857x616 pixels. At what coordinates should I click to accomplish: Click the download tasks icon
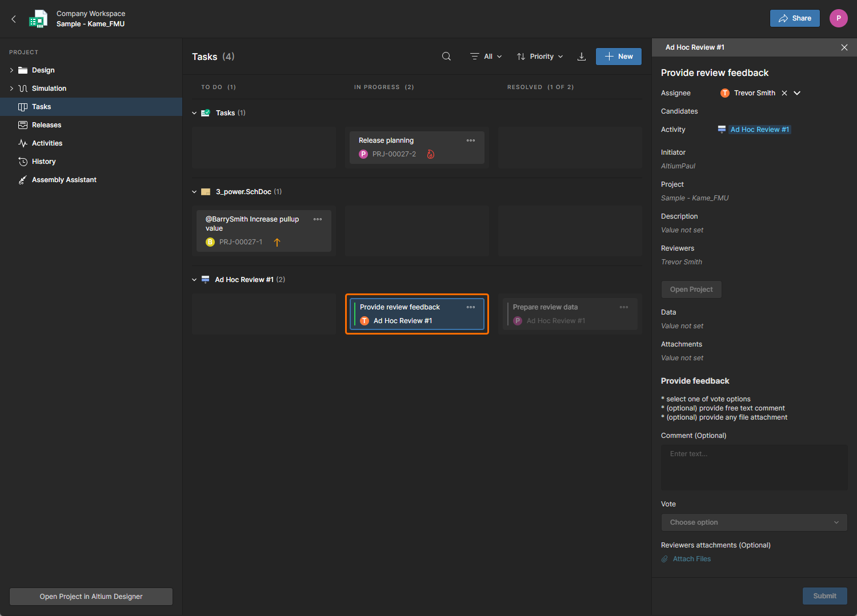pyautogui.click(x=582, y=57)
